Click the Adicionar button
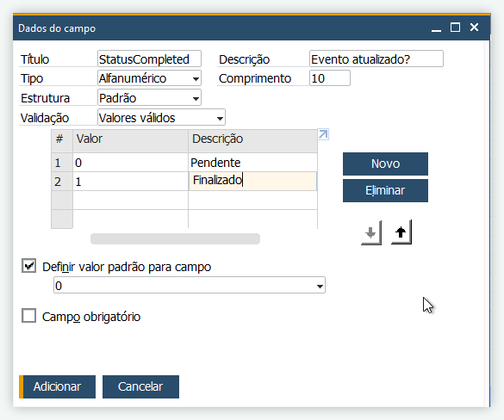The height and width of the screenshot is (420, 504). point(57,386)
